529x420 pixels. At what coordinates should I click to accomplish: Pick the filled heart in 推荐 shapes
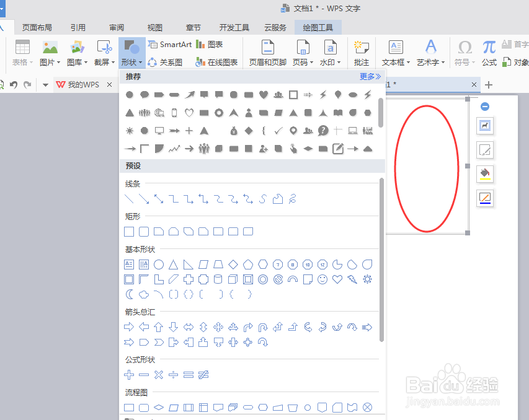[x=264, y=95]
